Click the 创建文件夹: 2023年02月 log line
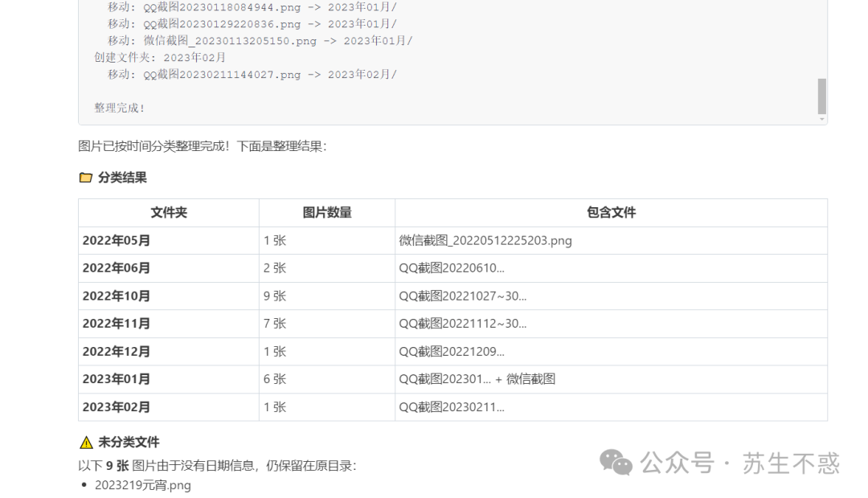The width and height of the screenshot is (868, 498). (160, 58)
